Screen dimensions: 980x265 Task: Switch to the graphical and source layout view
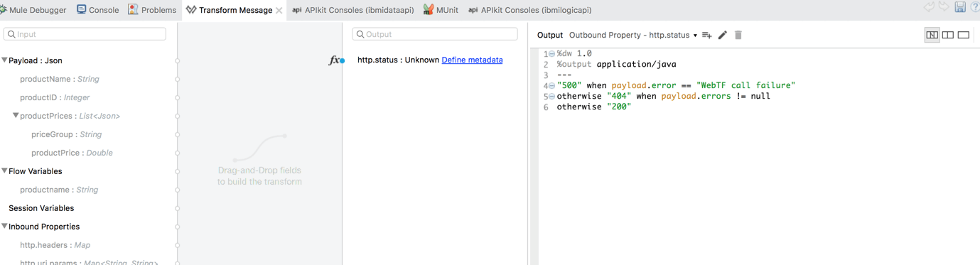[x=932, y=35]
